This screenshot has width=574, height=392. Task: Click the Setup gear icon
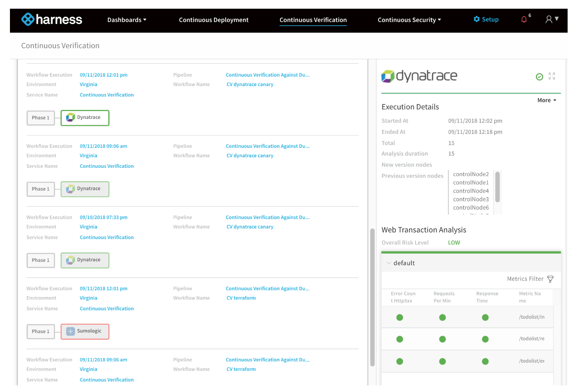pos(477,19)
